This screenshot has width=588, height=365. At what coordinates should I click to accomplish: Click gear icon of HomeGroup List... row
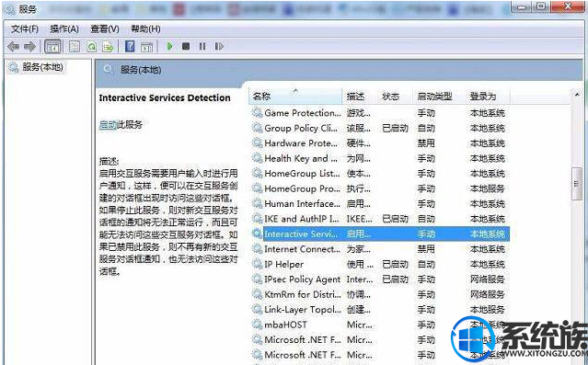258,173
